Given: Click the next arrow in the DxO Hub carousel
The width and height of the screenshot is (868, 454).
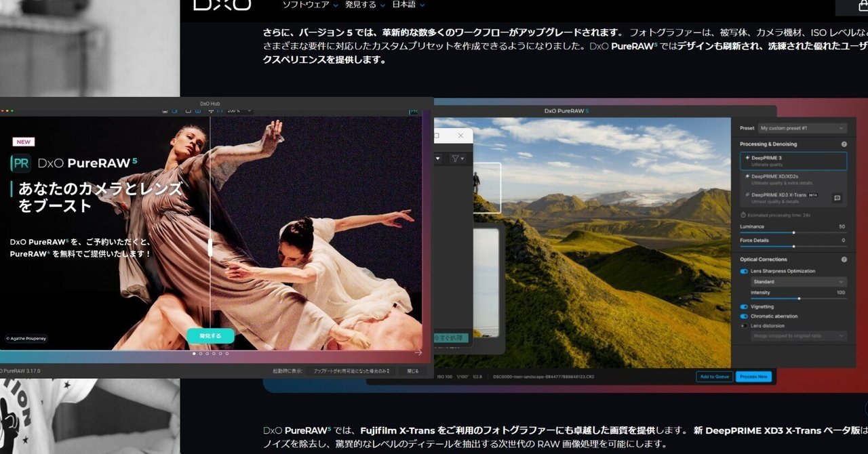Looking at the screenshot, I should click(x=418, y=353).
